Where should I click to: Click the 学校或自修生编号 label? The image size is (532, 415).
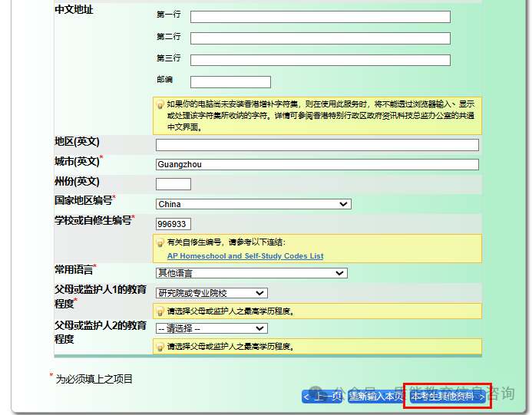click(94, 220)
